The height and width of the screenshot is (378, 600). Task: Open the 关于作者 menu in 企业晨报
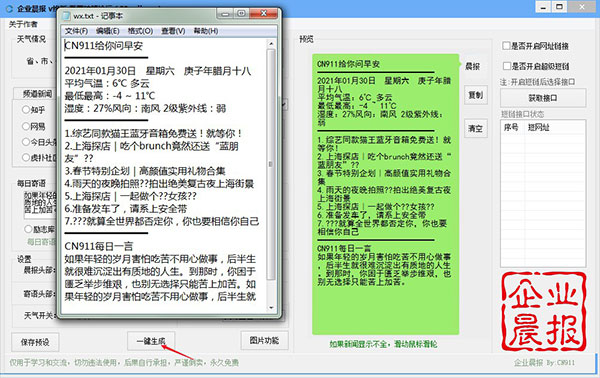tap(23, 24)
